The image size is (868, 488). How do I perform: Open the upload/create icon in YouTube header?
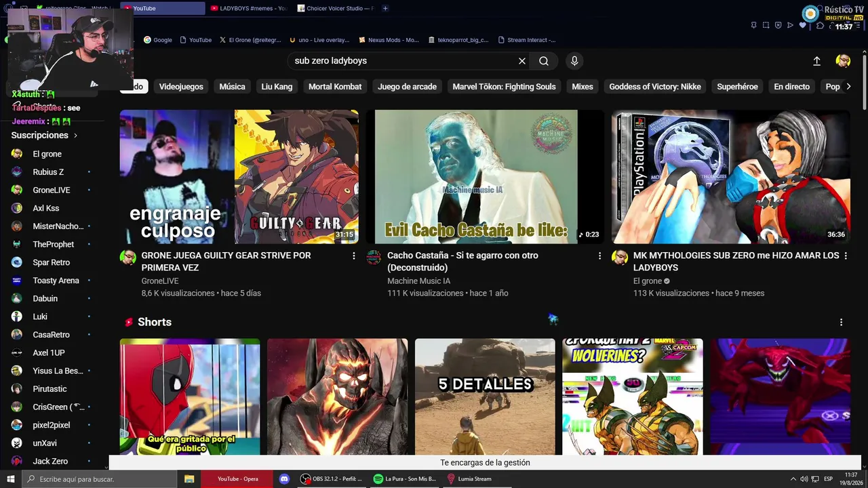[x=817, y=61]
